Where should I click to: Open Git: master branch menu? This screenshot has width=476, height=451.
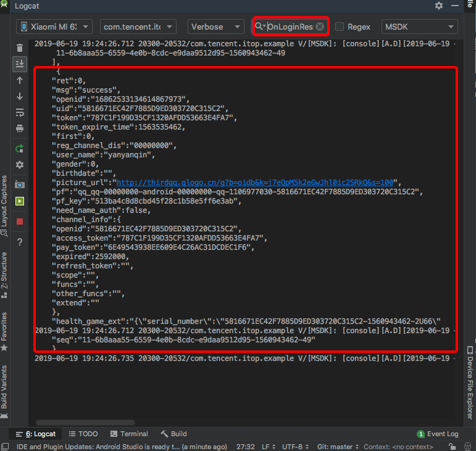click(338, 447)
